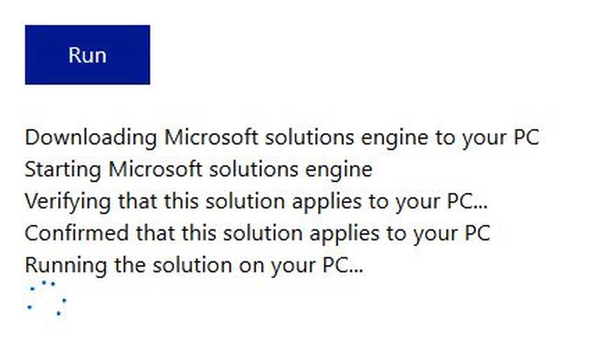Click "engine" ending the Starting line
591x364 pixels.
[339, 170]
